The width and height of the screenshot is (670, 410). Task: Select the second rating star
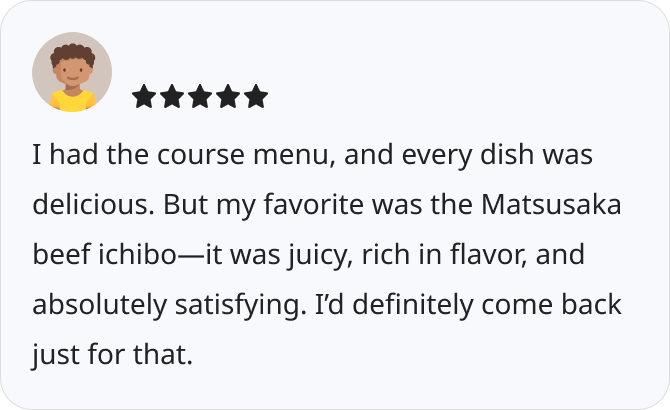pos(172,96)
